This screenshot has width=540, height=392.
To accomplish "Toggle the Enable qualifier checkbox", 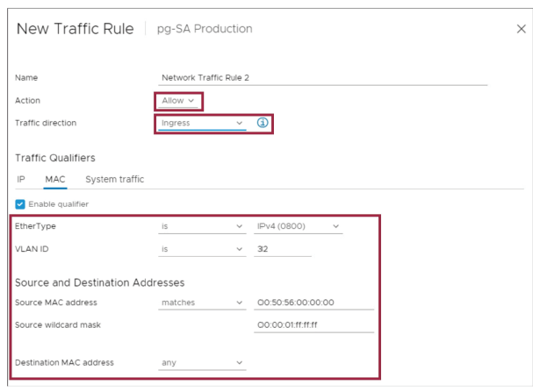I will pos(20,204).
